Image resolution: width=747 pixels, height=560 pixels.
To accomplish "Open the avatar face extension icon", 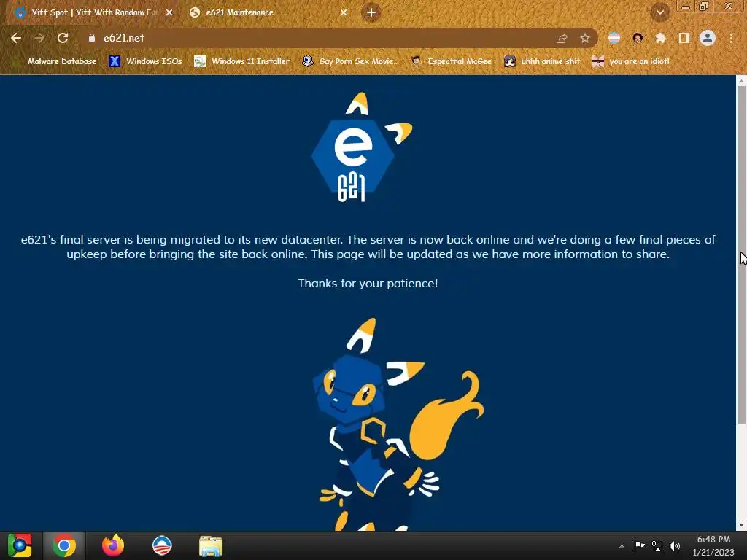I will pos(638,38).
